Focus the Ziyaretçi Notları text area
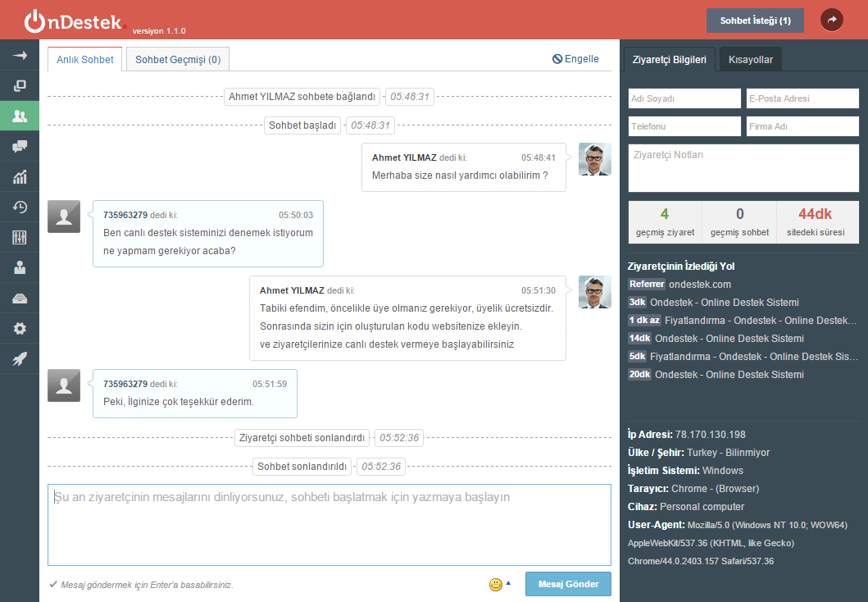 click(x=743, y=167)
